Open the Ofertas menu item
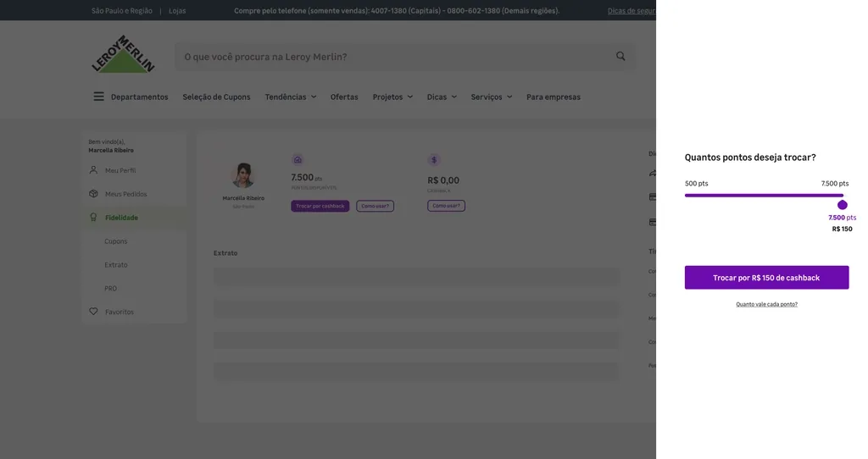 344,97
